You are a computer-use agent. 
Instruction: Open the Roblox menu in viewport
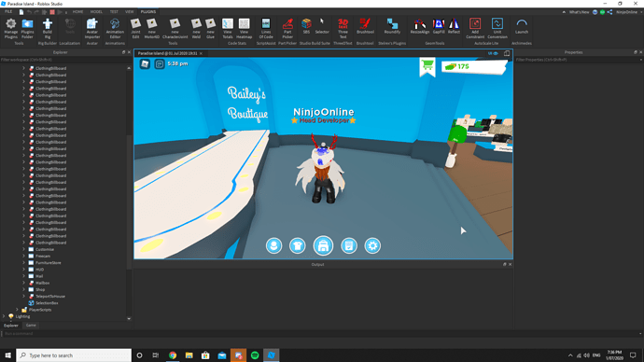[145, 63]
